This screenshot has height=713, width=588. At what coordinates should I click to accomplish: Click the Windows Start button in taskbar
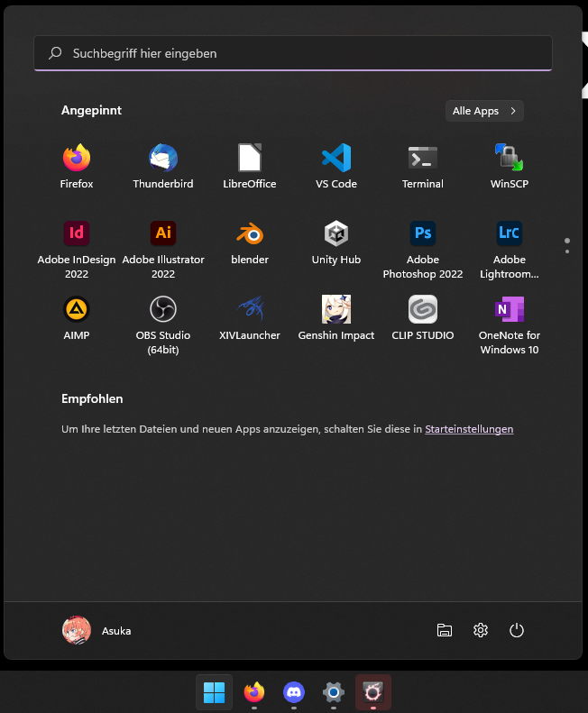click(215, 692)
